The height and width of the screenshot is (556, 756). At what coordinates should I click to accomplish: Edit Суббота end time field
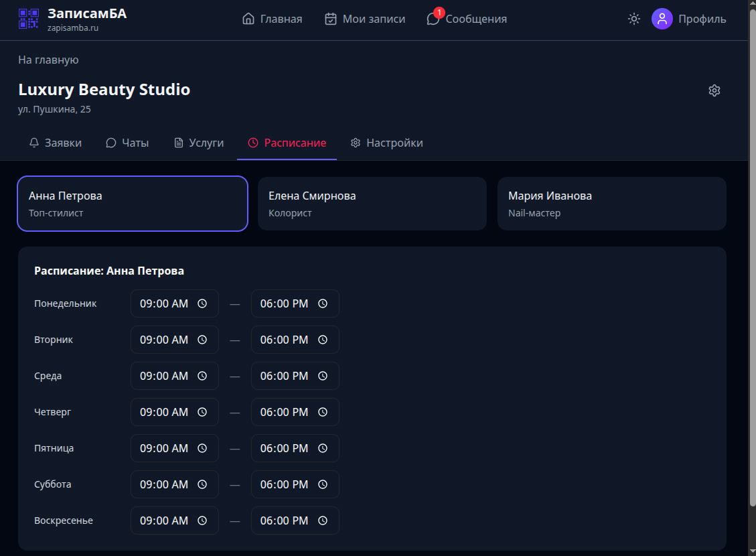pyautogui.click(x=295, y=484)
